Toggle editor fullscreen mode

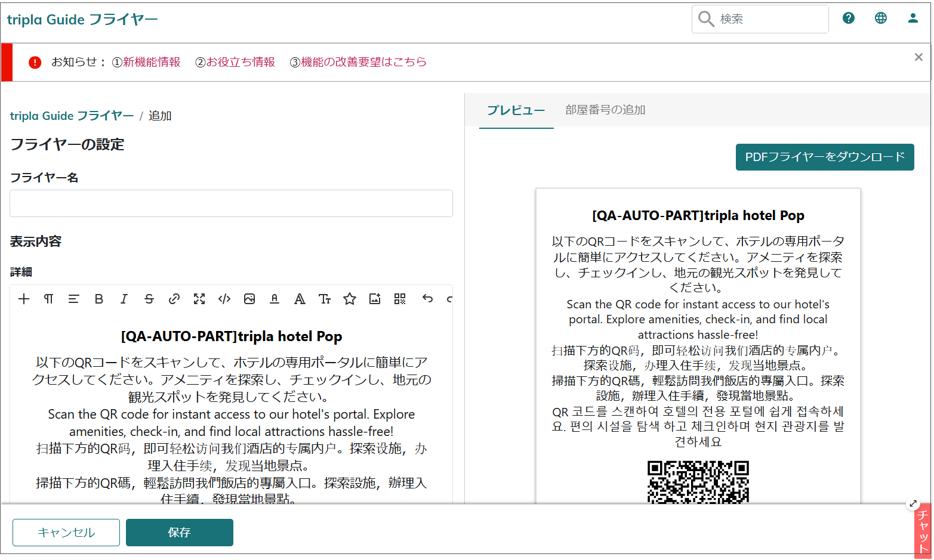[199, 299]
